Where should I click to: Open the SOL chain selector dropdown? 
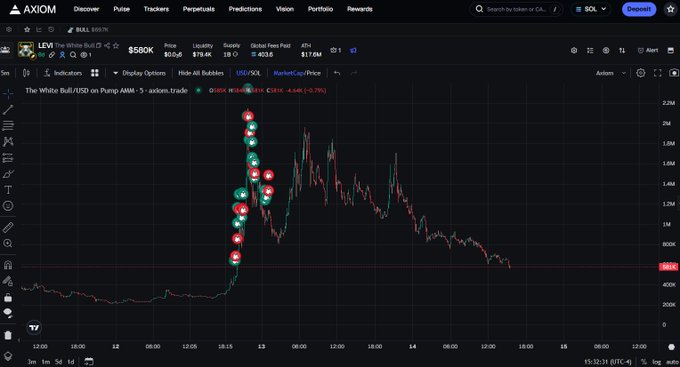tap(591, 9)
